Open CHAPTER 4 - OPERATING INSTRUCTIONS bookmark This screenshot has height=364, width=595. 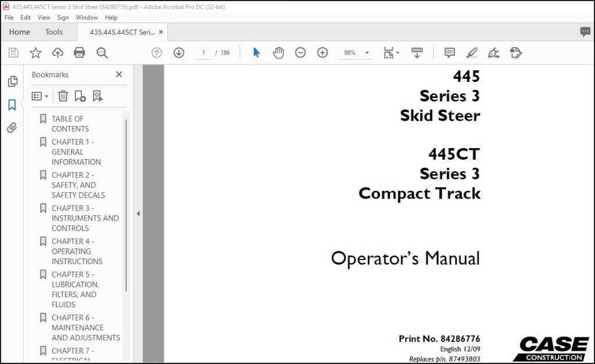coord(77,251)
